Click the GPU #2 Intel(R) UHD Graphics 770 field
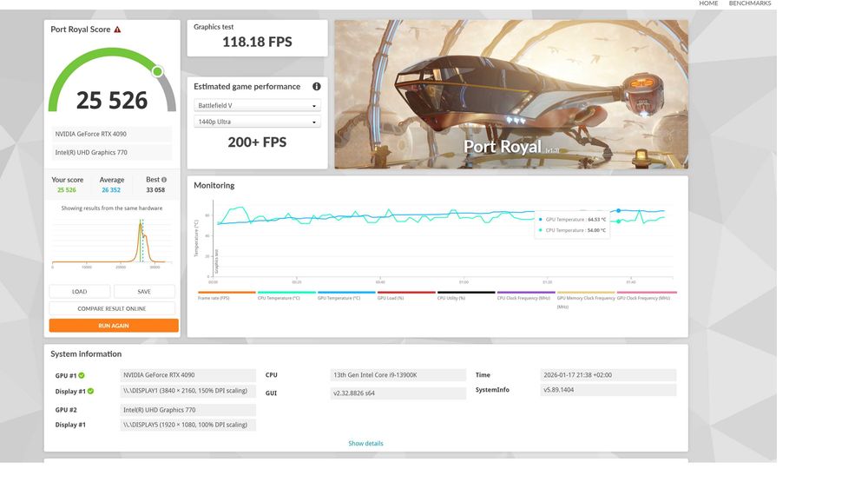The height and width of the screenshot is (502, 868). click(187, 410)
